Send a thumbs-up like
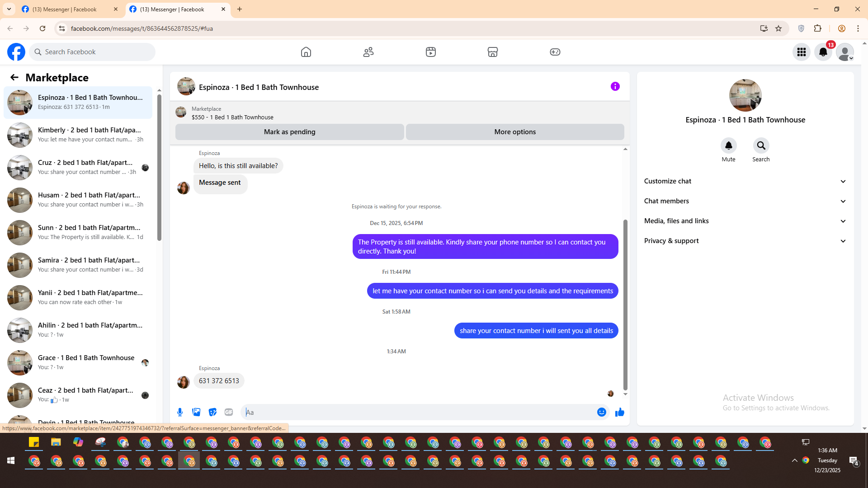 620,412
